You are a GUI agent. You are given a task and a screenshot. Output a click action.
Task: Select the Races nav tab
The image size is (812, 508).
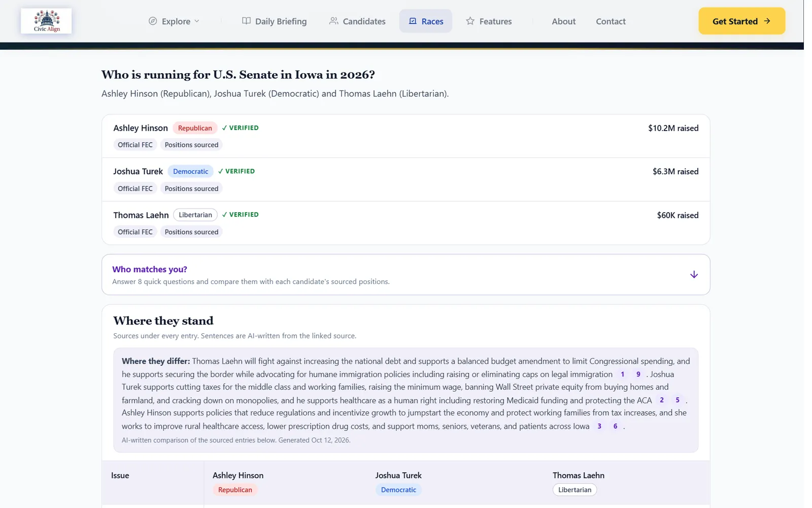[x=426, y=21]
